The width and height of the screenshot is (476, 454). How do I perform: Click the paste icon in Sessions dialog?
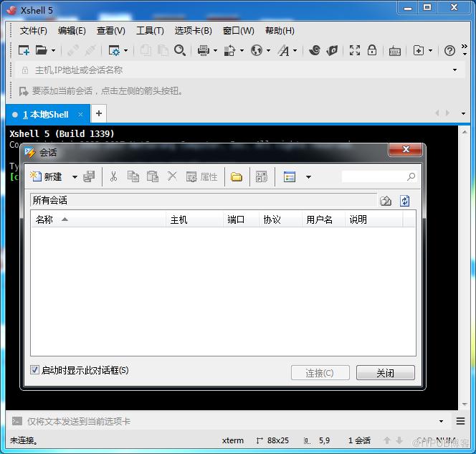click(x=153, y=176)
